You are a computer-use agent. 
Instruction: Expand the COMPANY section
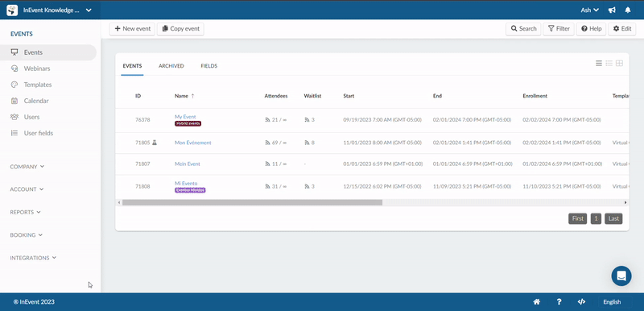point(27,167)
